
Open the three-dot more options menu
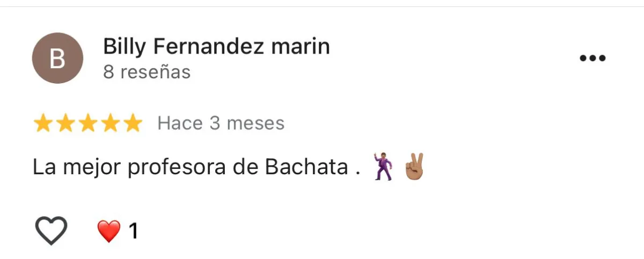click(593, 58)
